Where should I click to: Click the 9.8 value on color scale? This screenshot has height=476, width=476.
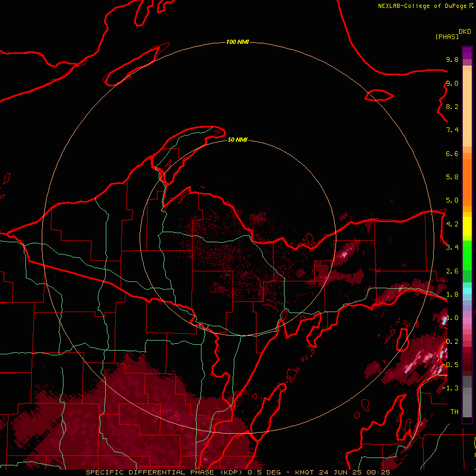point(452,59)
